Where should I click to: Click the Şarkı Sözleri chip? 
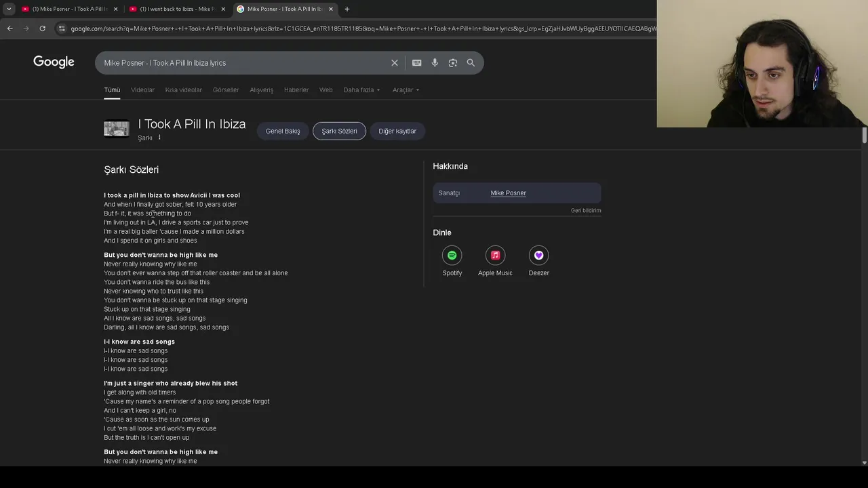(x=339, y=131)
